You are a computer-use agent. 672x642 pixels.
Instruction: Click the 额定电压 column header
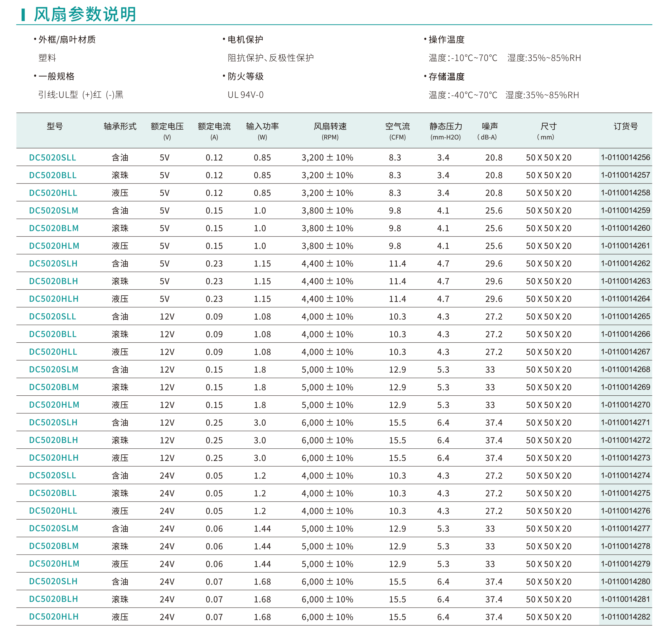click(167, 126)
